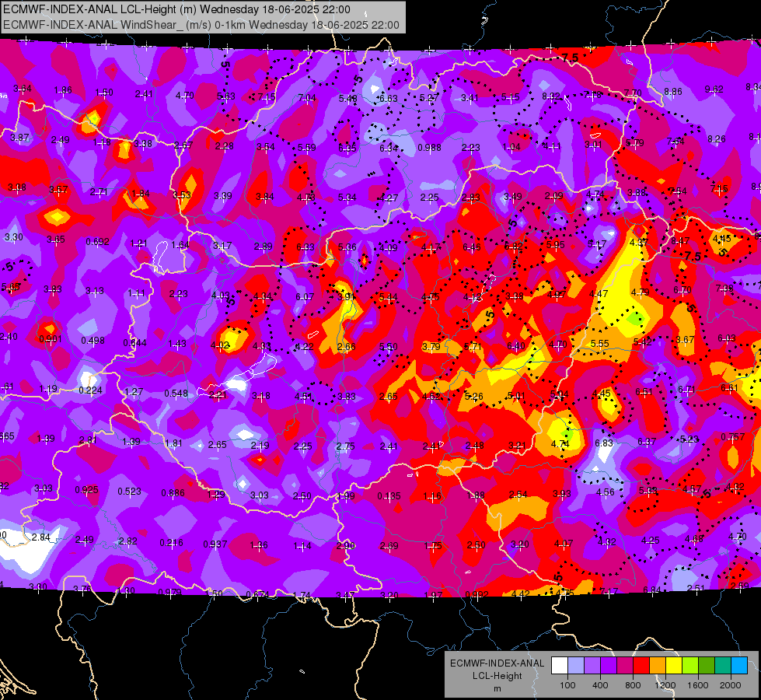Select the lime green legend swatch
Screen dimensions: 761x700
coord(690,666)
